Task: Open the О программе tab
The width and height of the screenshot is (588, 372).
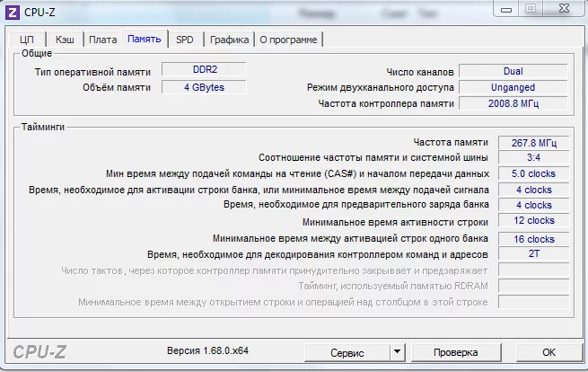Action: click(288, 40)
